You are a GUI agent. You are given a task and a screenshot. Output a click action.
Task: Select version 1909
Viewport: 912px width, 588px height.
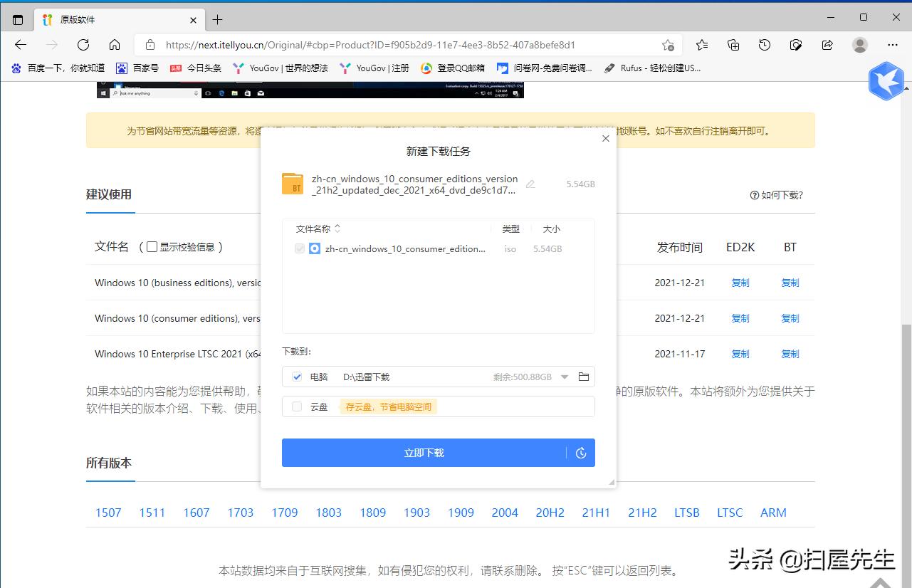pyautogui.click(x=461, y=513)
